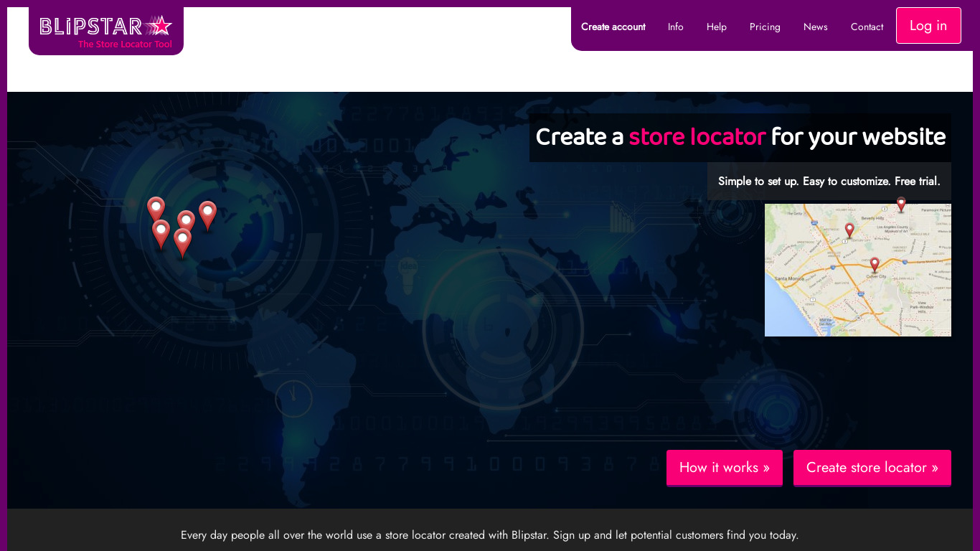Open the Create account page
Image resolution: width=980 pixels, height=551 pixels.
[x=613, y=27]
